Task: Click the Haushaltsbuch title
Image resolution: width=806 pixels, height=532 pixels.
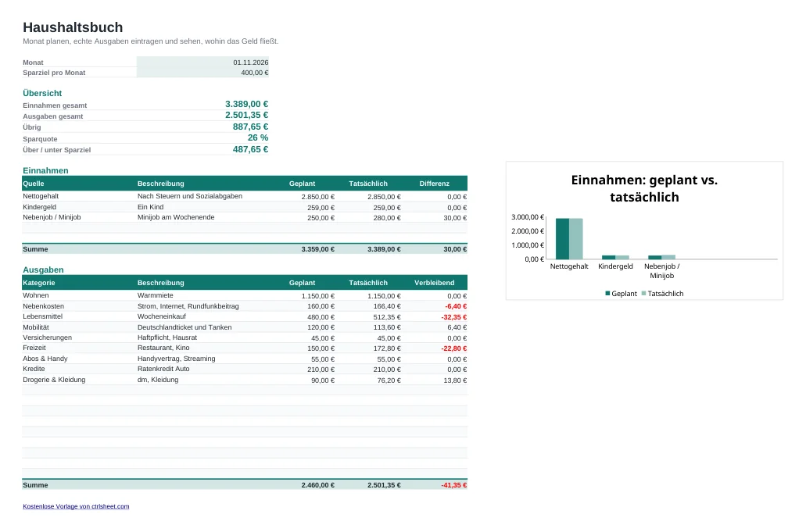Action: [x=73, y=27]
